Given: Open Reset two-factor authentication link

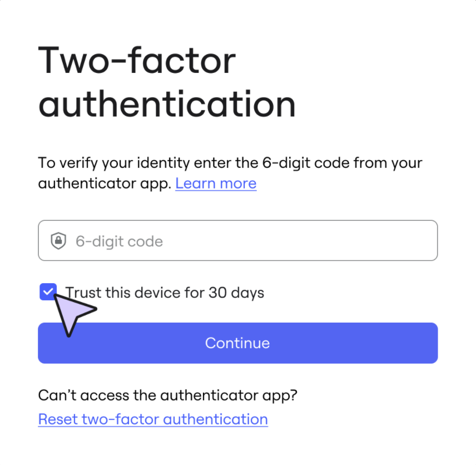Looking at the screenshot, I should click(153, 419).
